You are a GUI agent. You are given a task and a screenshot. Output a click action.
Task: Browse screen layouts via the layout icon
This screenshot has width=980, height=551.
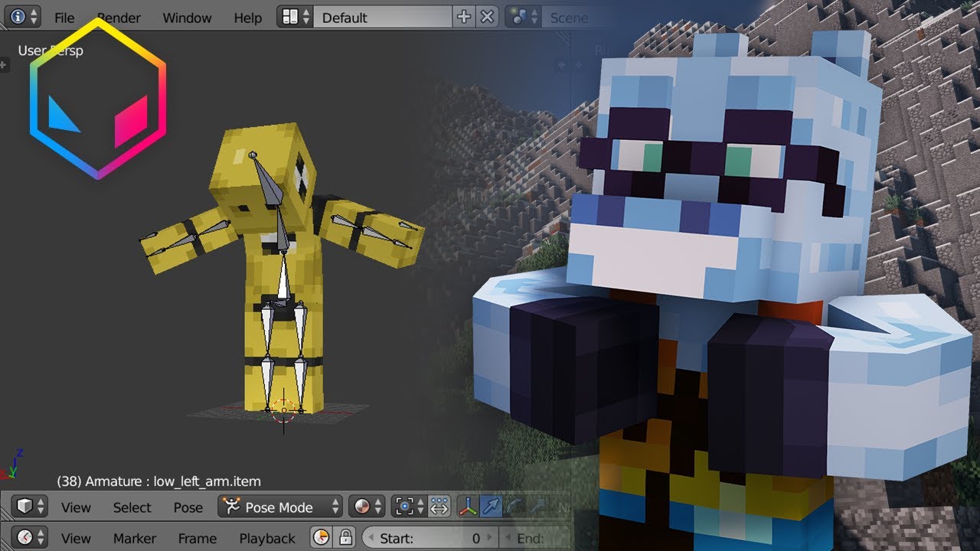[296, 17]
